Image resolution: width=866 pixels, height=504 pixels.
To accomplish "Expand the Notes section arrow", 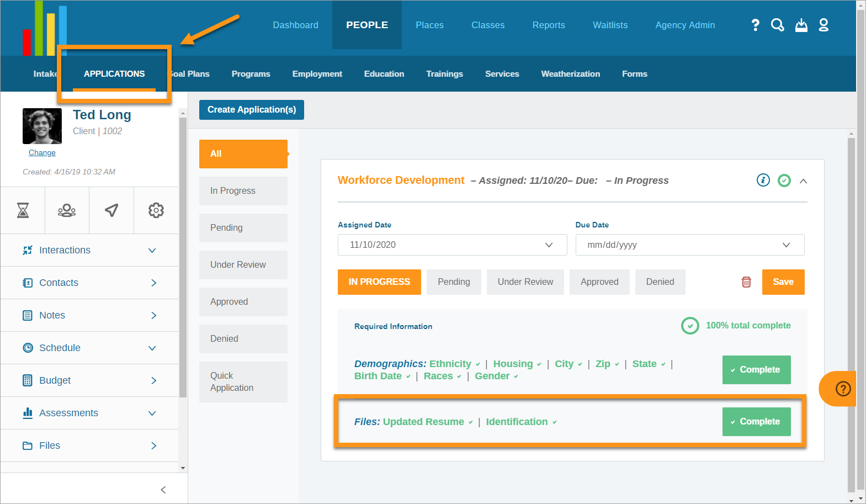I will pos(154,315).
